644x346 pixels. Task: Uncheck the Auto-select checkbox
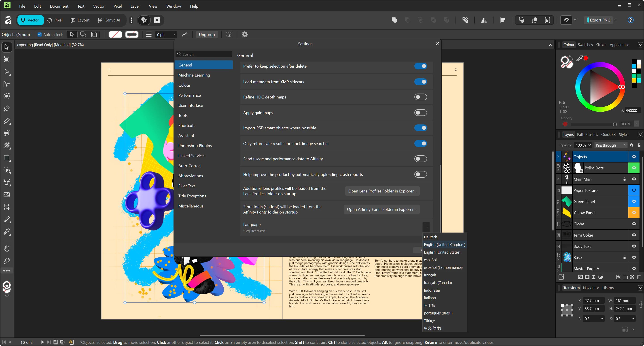click(x=40, y=34)
